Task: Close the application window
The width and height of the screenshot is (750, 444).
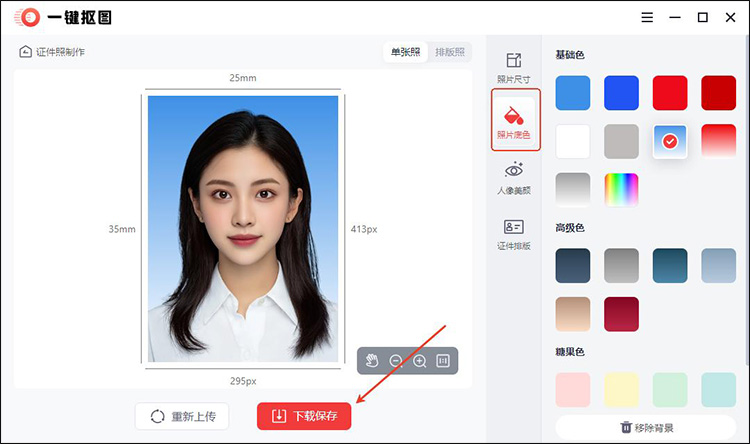Action: click(x=730, y=18)
